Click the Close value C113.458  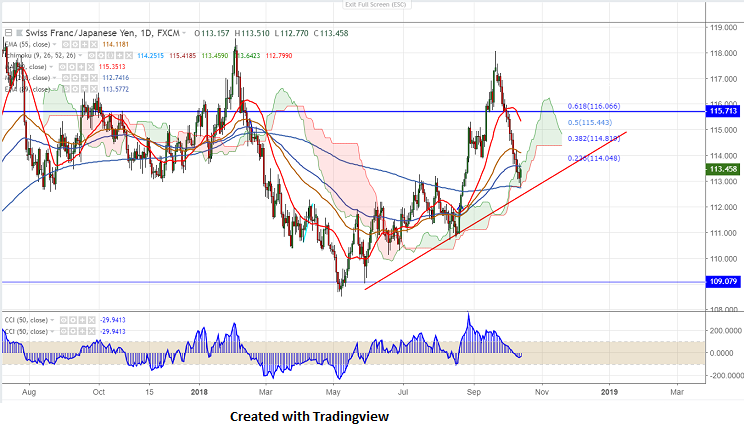(331, 33)
